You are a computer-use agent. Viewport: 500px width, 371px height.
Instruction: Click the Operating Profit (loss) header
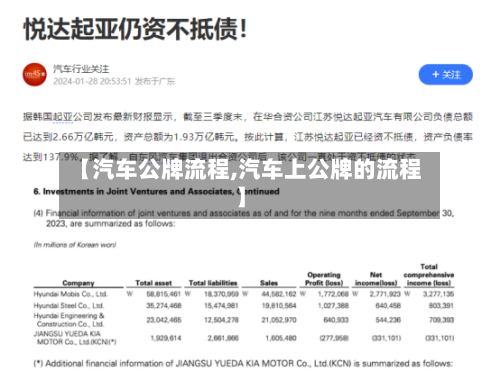[x=324, y=279]
